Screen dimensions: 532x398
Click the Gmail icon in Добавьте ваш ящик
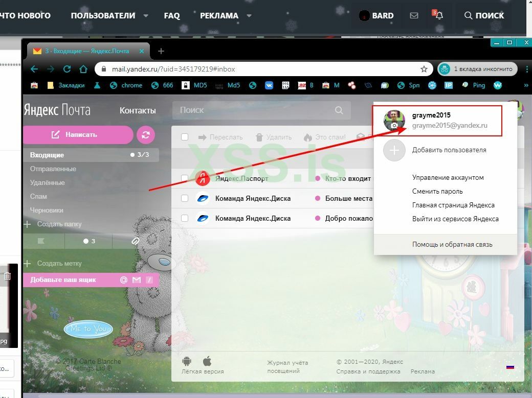(x=137, y=279)
